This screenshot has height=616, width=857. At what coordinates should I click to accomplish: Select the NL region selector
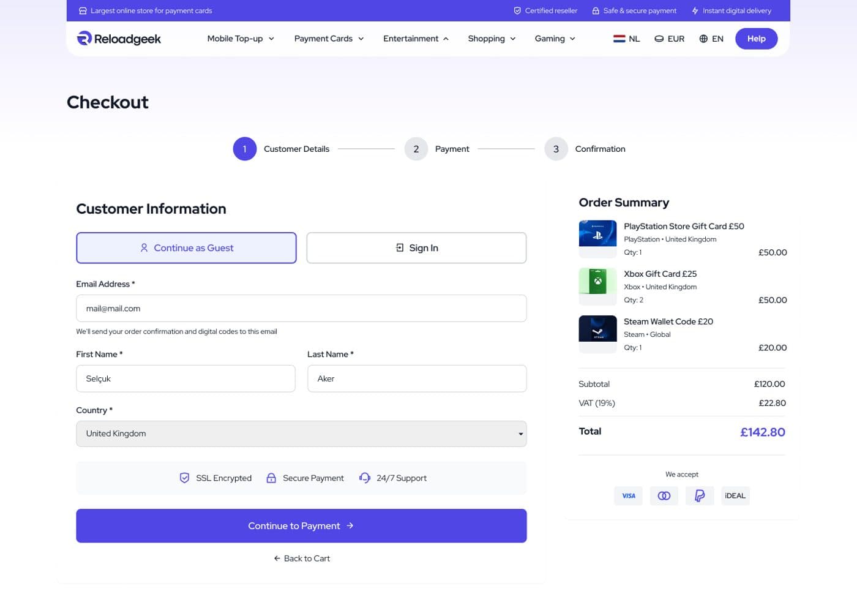(626, 39)
